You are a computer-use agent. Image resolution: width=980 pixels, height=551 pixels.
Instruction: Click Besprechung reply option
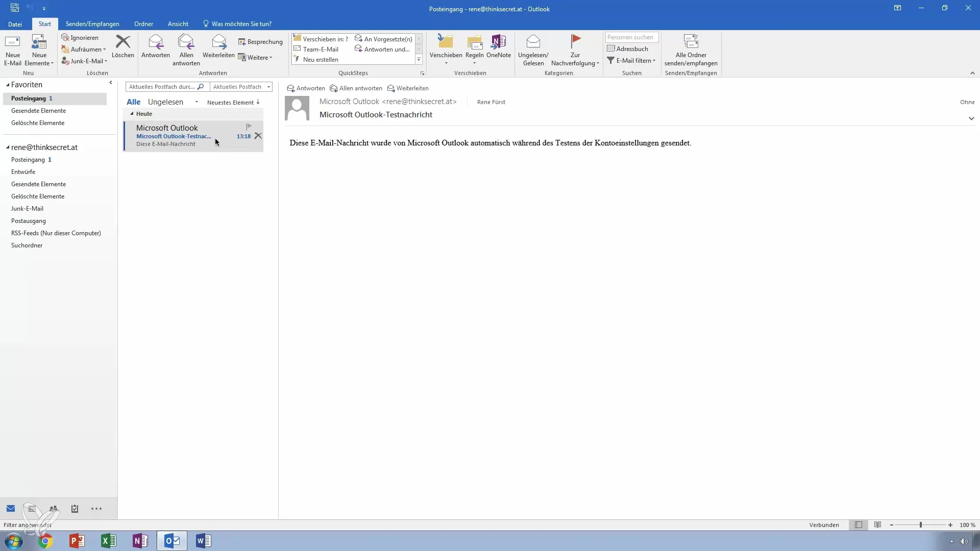[x=260, y=42]
